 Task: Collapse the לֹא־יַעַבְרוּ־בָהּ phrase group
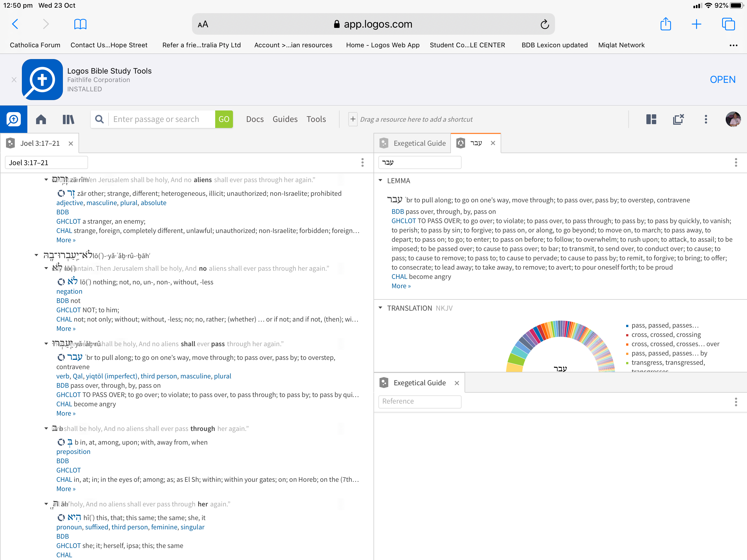(x=36, y=255)
